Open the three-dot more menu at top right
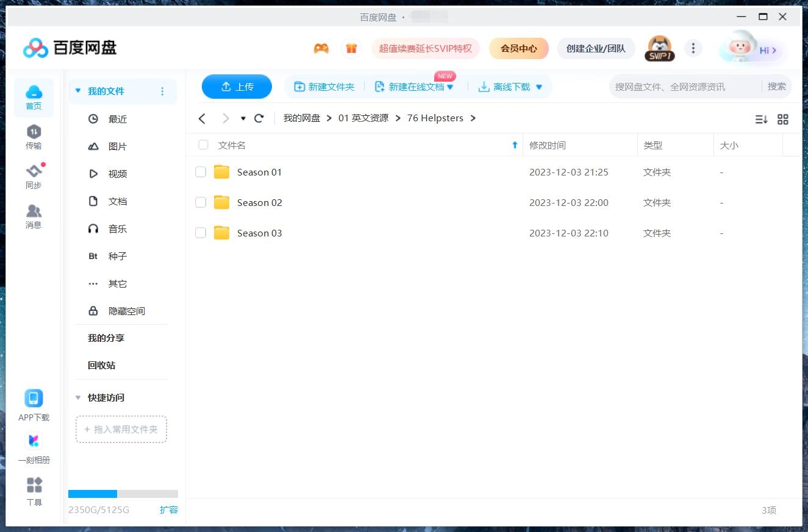The height and width of the screenshot is (532, 808). click(693, 48)
